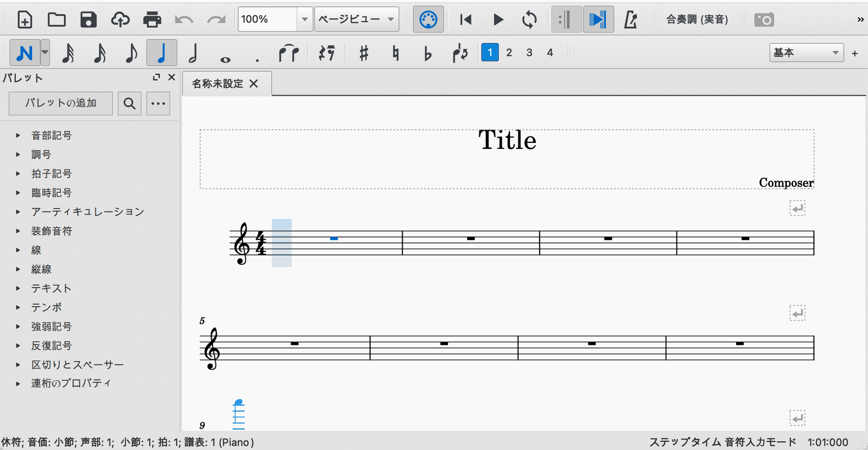Click the Title text on score
The image size is (868, 450).
(x=507, y=140)
